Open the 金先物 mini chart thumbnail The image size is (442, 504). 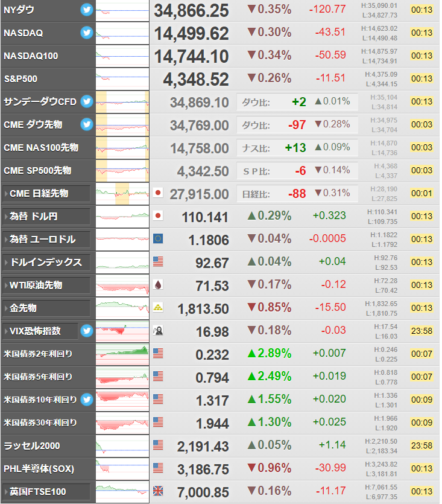(122, 308)
